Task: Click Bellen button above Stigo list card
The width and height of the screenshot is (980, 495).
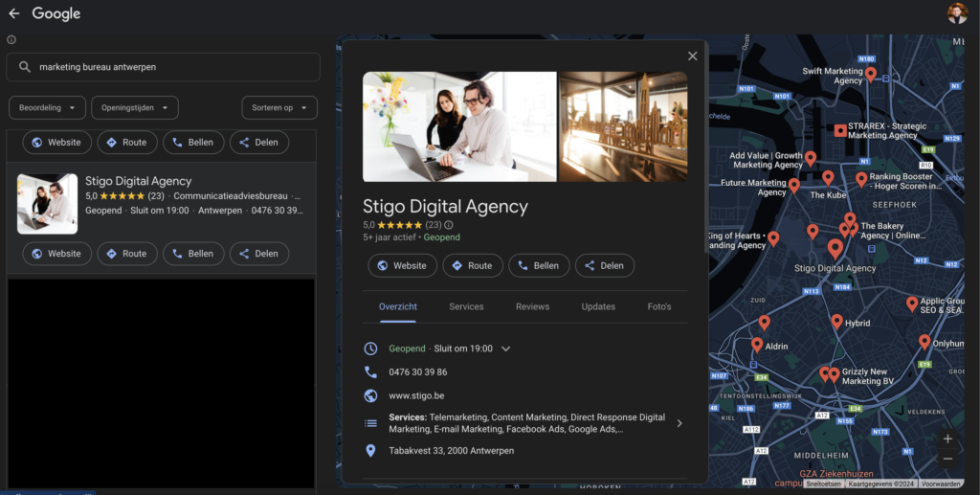Action: tap(193, 143)
